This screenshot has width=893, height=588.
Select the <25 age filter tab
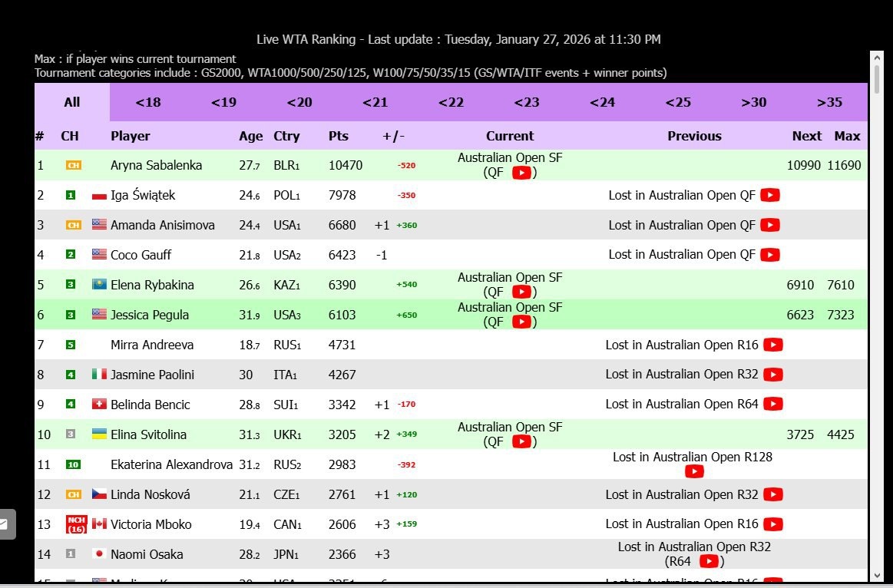tap(678, 102)
